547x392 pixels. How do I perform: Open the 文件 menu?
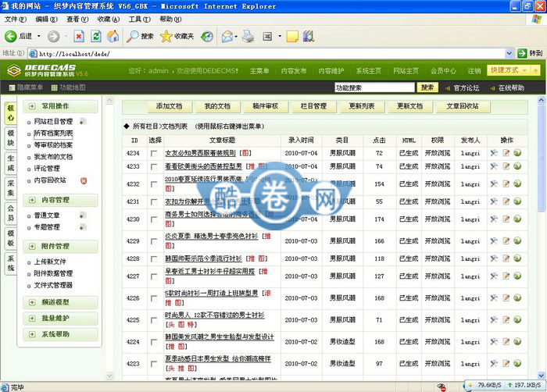click(x=16, y=20)
